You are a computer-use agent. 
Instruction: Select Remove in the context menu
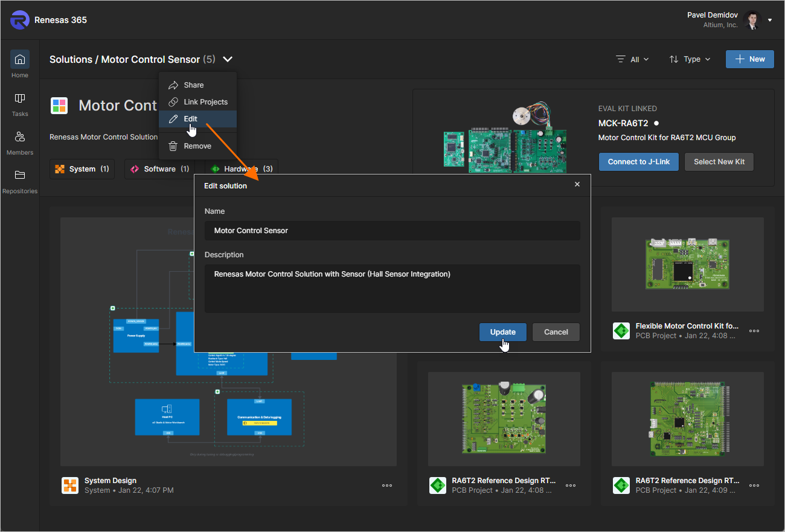197,146
